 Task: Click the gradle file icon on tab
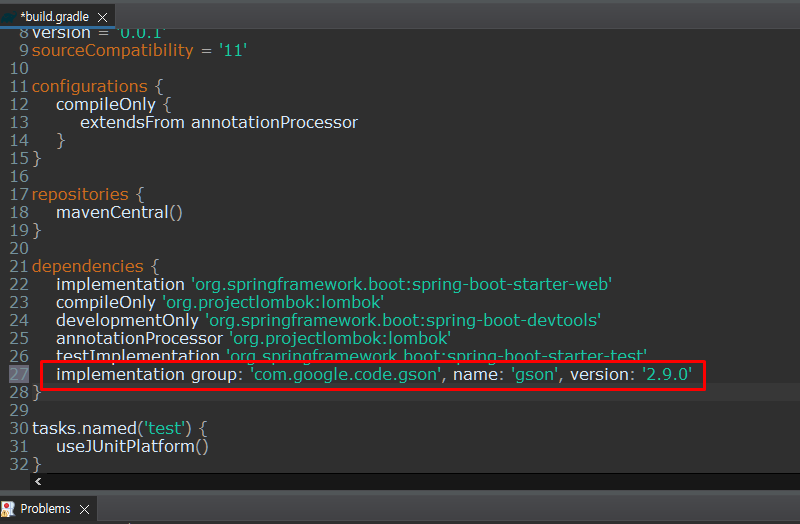tap(9, 17)
